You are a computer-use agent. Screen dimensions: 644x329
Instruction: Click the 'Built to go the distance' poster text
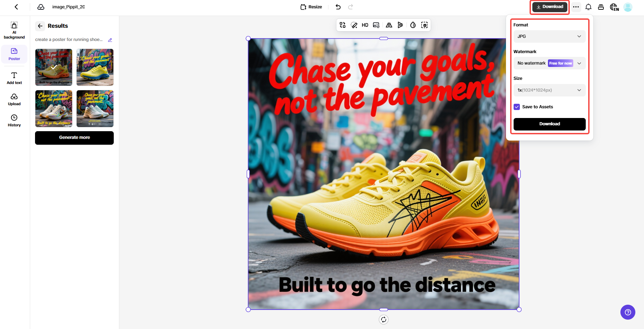pos(387,285)
